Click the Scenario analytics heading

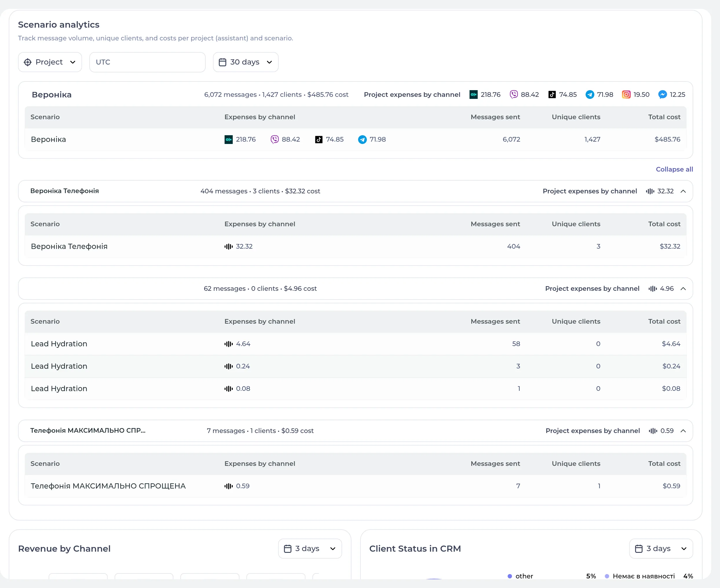tap(58, 25)
